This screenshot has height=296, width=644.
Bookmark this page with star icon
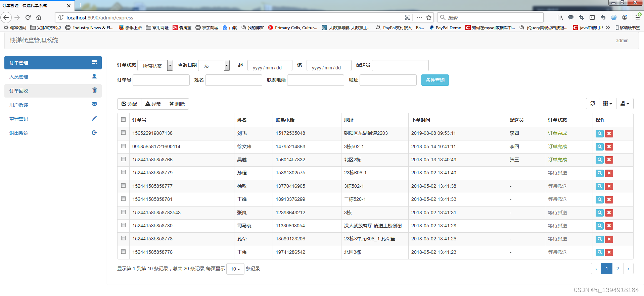point(429,17)
